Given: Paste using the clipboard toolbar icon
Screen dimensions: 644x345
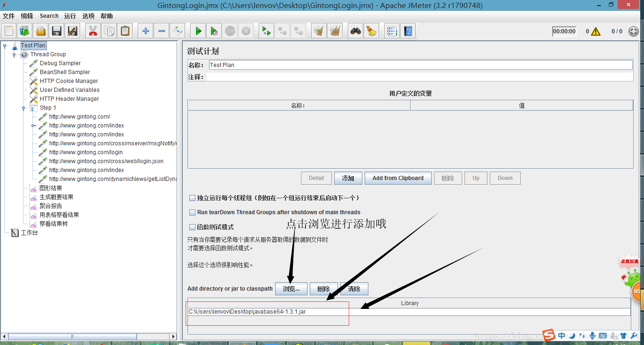Looking at the screenshot, I should [x=125, y=31].
